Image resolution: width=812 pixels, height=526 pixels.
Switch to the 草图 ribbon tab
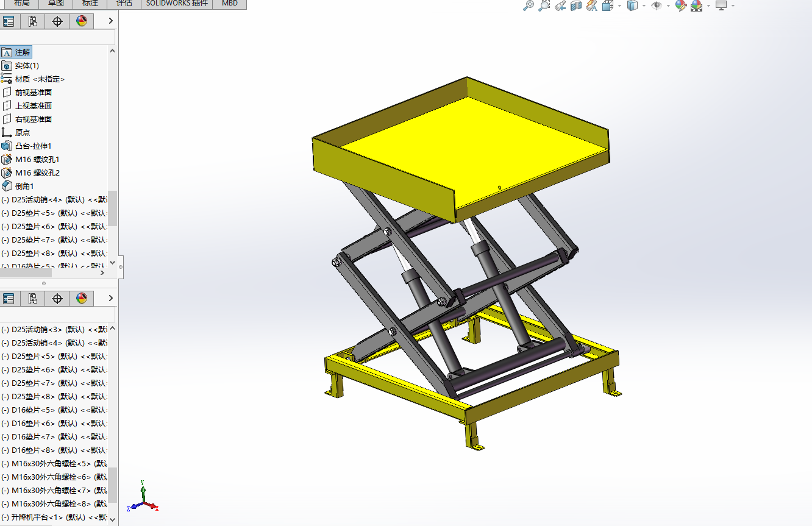(x=55, y=3)
